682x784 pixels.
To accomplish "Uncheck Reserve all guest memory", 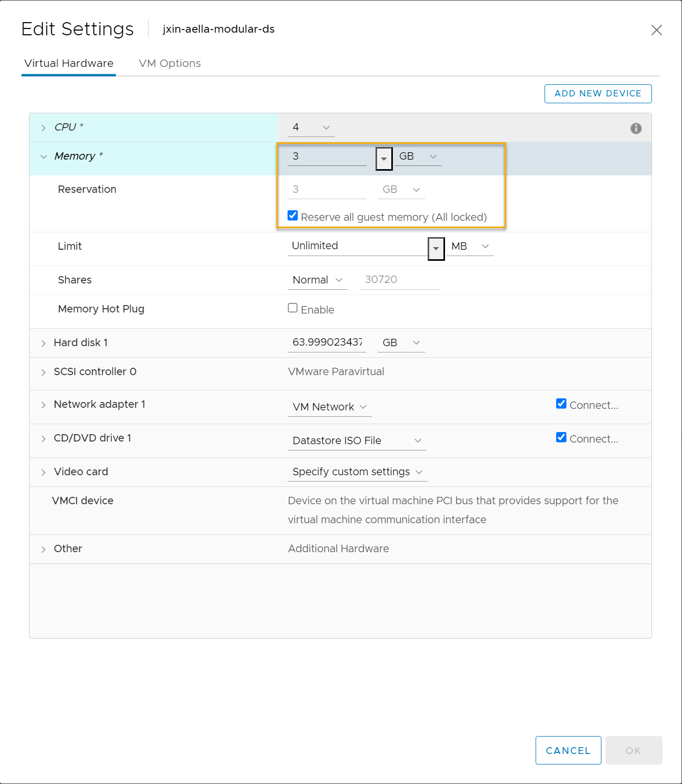I will [293, 215].
